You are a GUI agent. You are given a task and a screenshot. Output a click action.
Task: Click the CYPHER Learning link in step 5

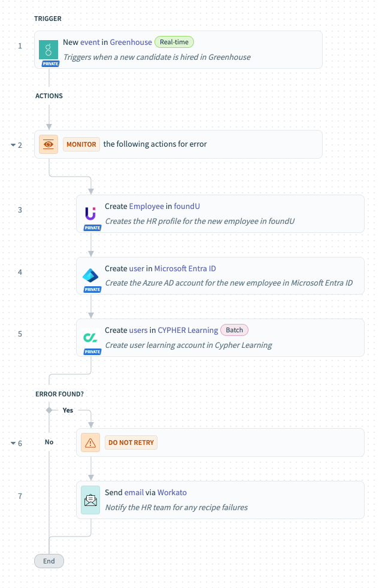[x=188, y=330]
